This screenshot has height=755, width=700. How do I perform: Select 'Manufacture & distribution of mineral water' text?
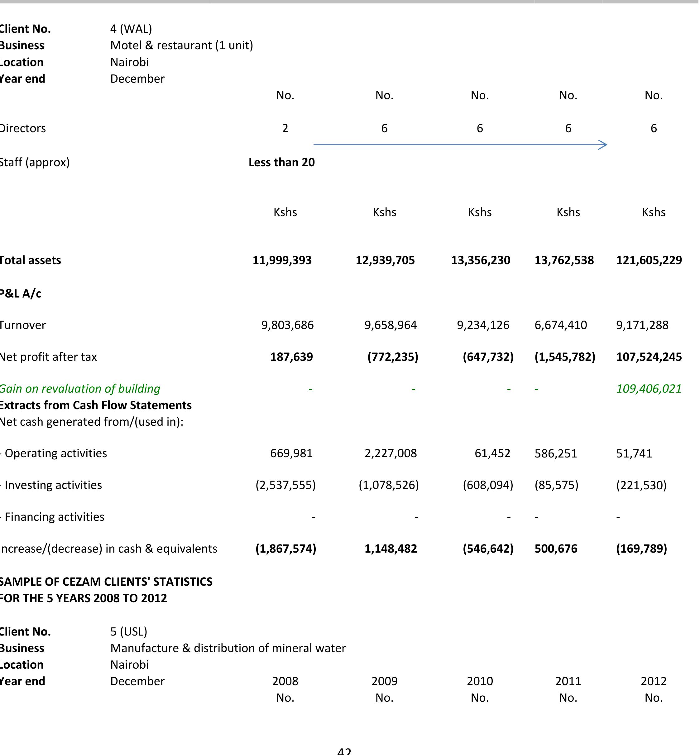228,648
